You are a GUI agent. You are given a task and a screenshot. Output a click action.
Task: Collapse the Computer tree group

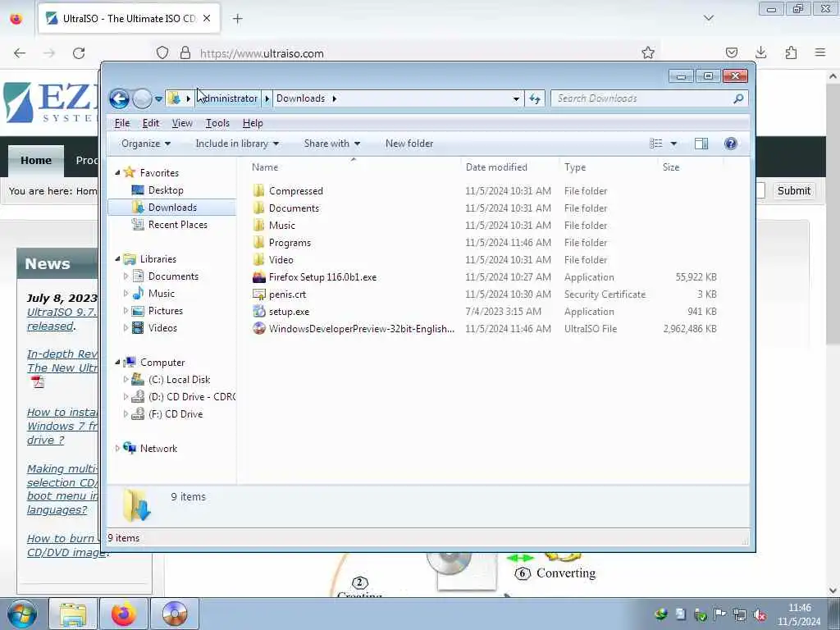117,362
